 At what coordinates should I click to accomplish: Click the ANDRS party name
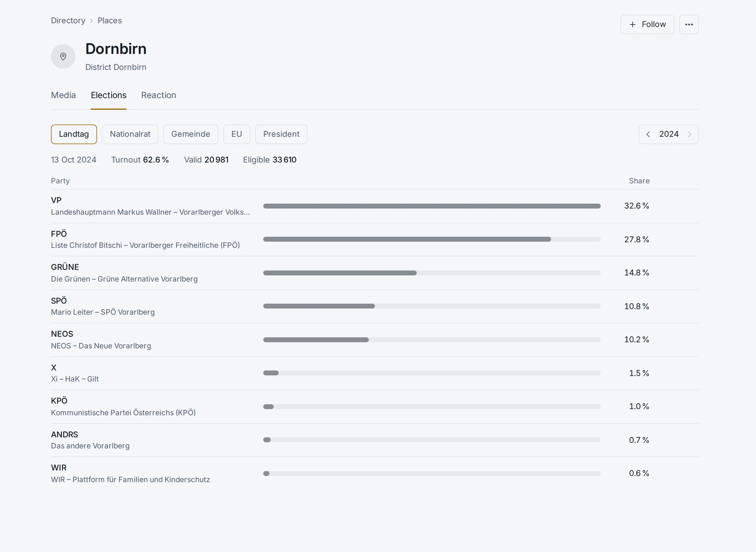click(x=65, y=434)
